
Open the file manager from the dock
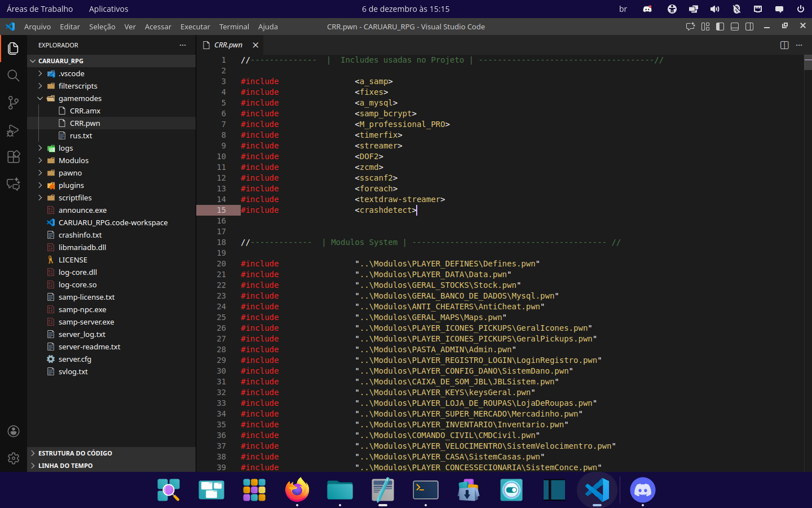point(340,489)
